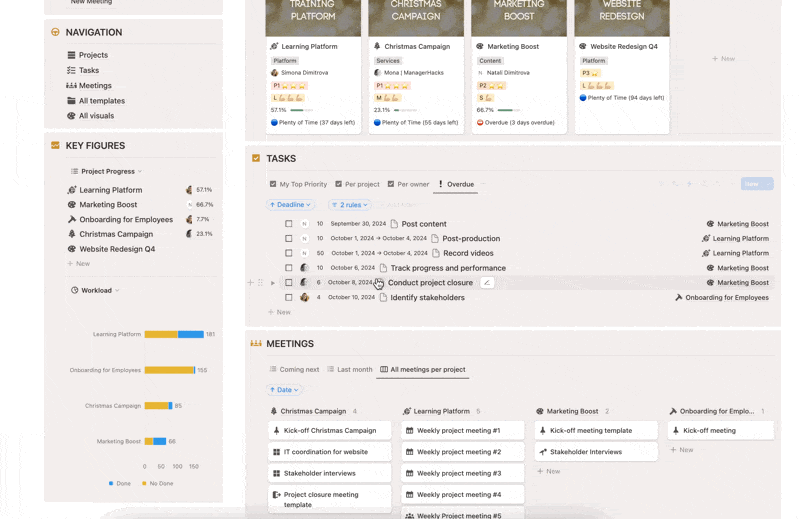Viewport: 800px width, 519px height.
Task: Open the Workload view dropdown
Action: (95, 290)
